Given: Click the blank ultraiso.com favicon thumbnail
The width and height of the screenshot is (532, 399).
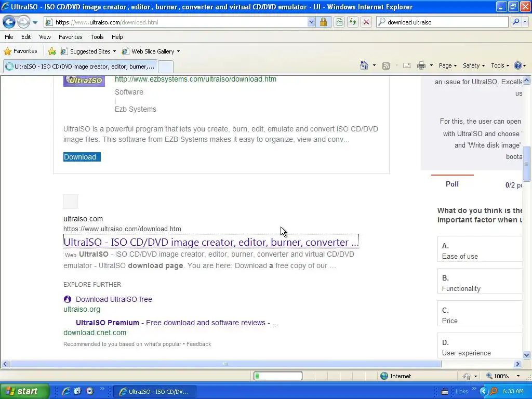Looking at the screenshot, I should pos(71,202).
